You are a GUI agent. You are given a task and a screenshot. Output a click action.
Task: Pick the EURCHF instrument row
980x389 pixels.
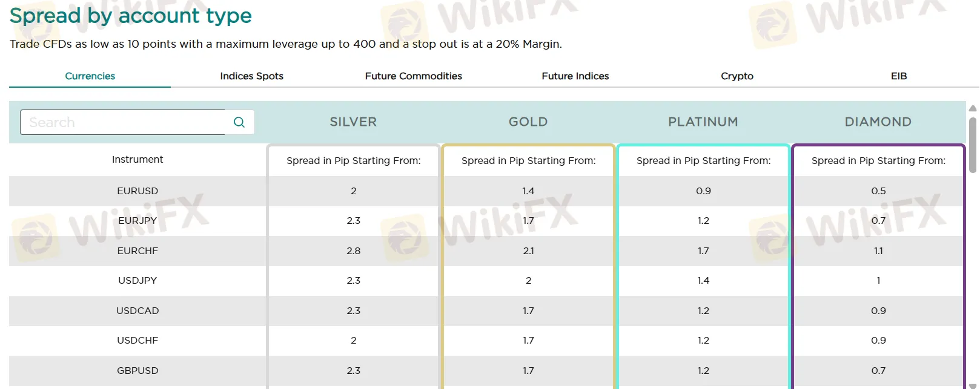click(x=137, y=251)
